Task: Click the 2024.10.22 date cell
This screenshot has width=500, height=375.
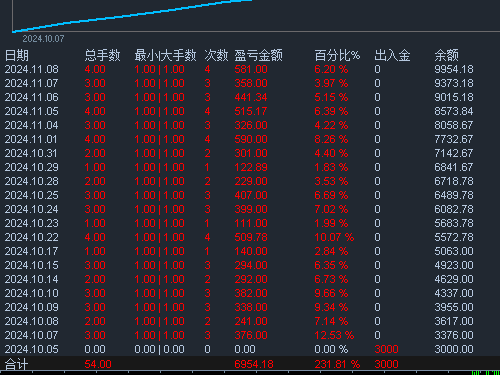Action: 31,237
